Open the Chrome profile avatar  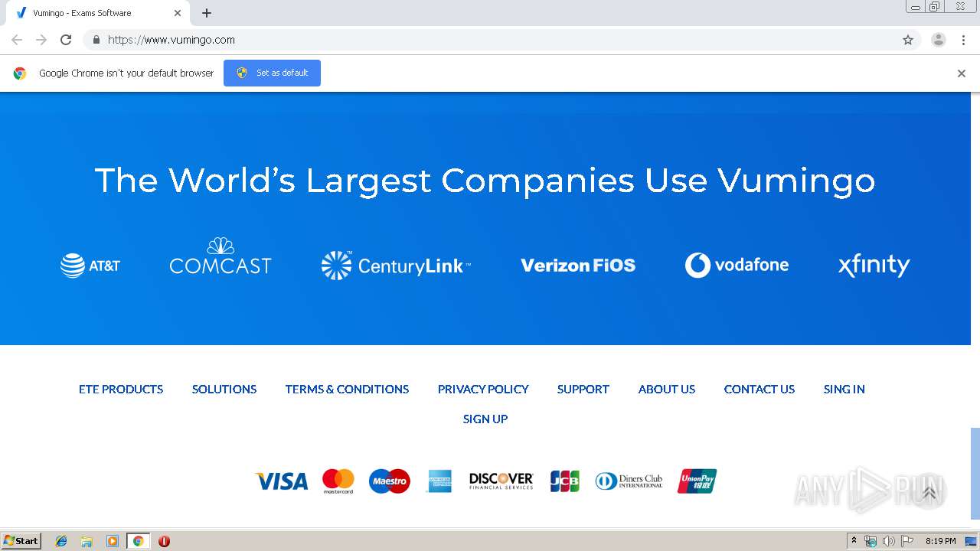(939, 40)
